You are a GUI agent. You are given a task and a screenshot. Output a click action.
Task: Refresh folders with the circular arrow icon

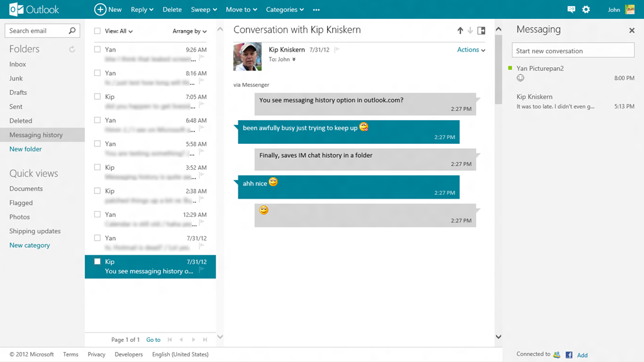[72, 49]
